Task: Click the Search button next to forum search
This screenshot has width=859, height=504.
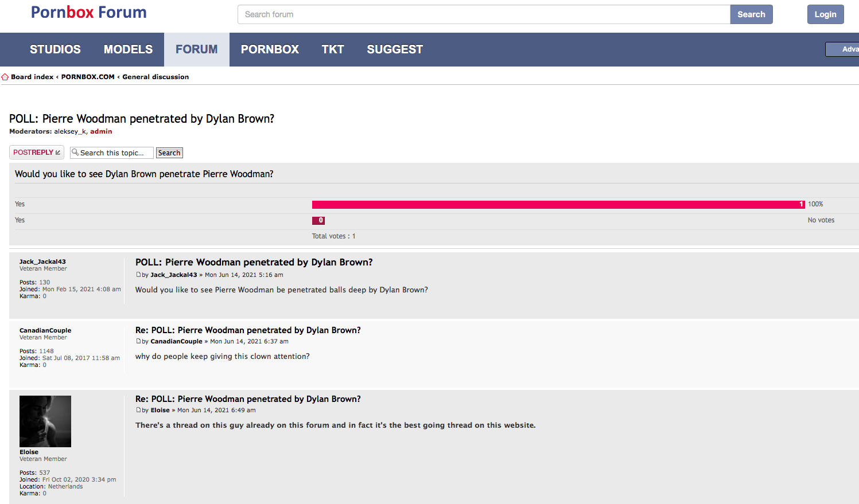Action: (x=751, y=14)
